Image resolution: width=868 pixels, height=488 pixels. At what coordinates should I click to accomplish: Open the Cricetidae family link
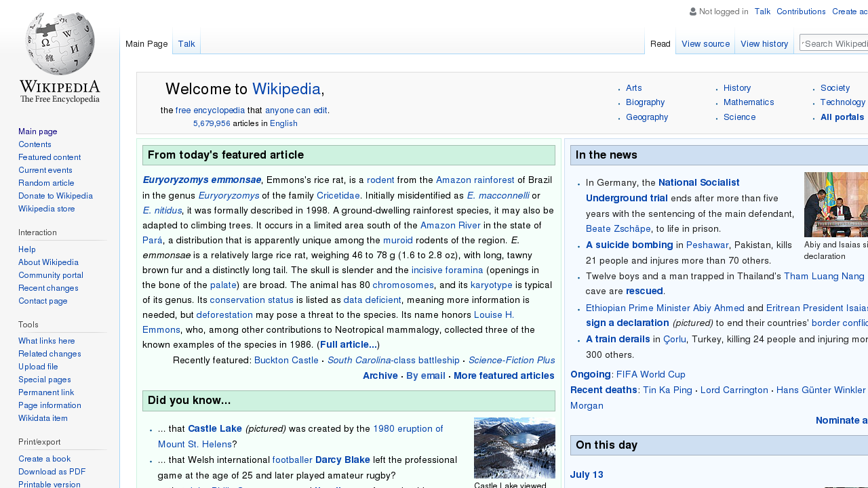338,195
